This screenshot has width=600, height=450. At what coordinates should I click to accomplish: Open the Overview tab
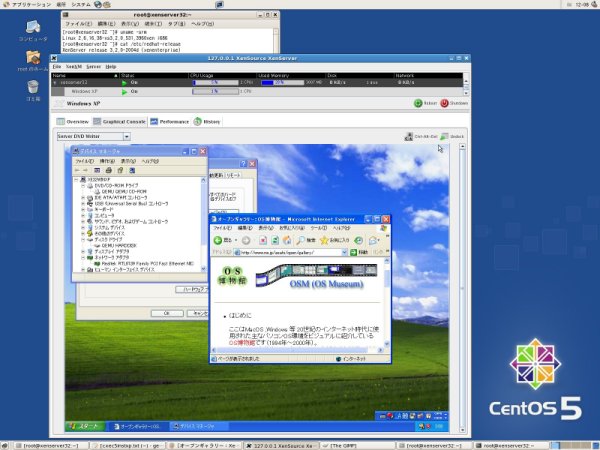click(x=73, y=122)
